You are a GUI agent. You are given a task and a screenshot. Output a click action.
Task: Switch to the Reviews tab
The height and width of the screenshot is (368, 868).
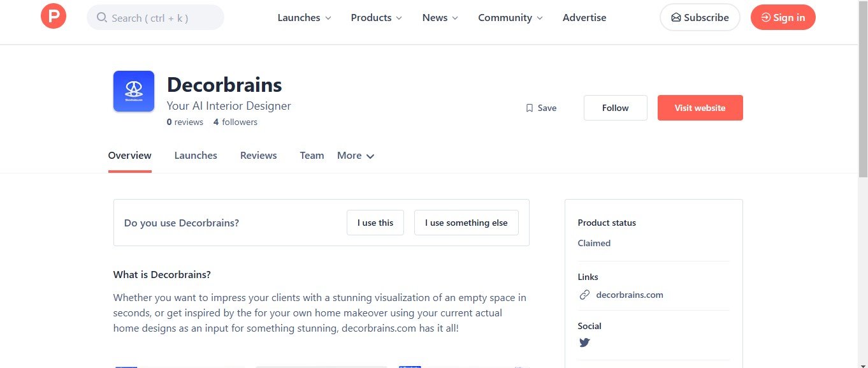(x=258, y=156)
